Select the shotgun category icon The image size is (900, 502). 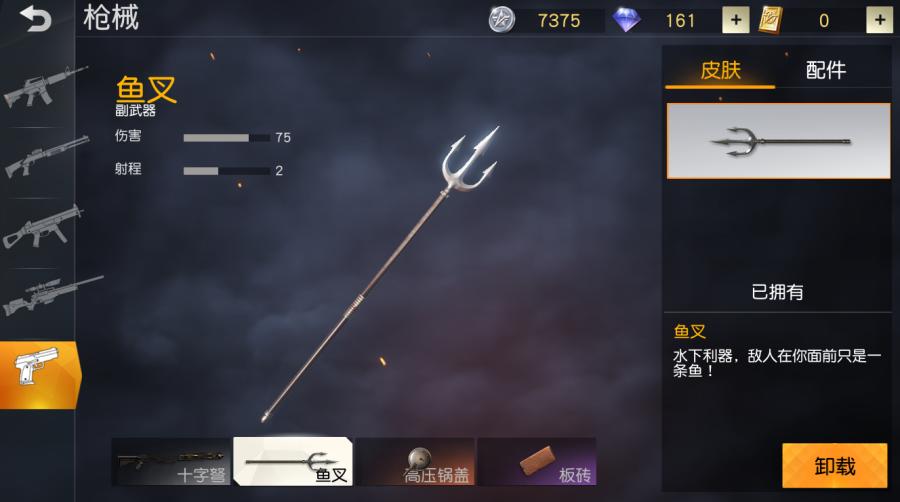46,155
